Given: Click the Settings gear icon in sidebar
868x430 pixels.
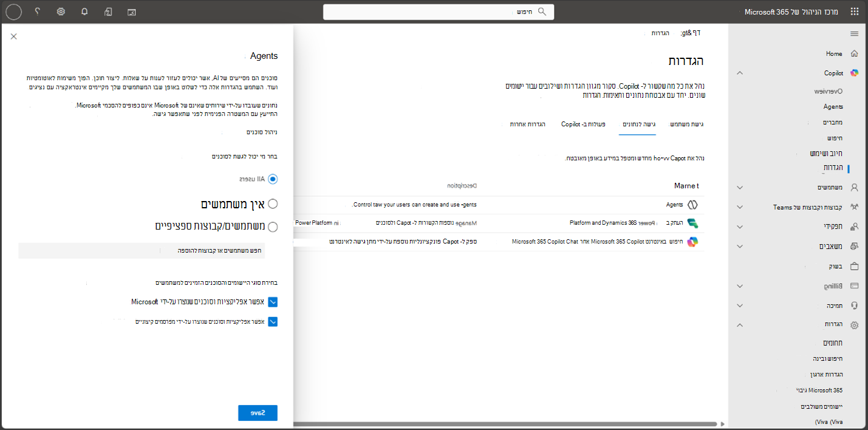Looking at the screenshot, I should [x=855, y=325].
